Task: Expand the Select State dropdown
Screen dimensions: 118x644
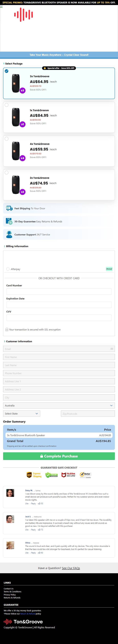Action: (22, 414)
